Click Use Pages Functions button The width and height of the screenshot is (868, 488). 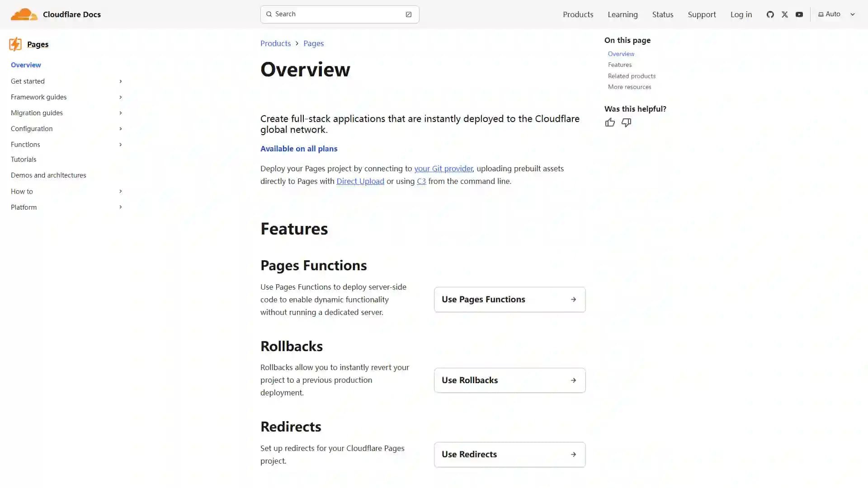[x=509, y=299]
